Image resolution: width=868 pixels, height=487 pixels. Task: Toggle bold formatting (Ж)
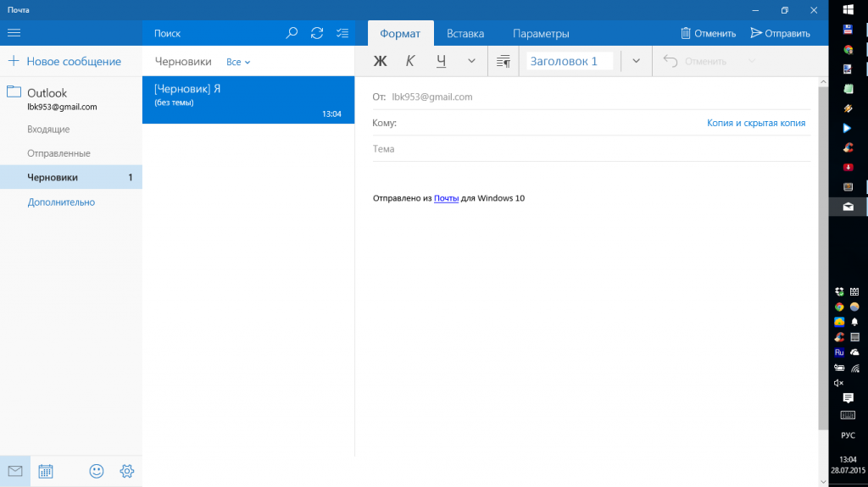381,61
